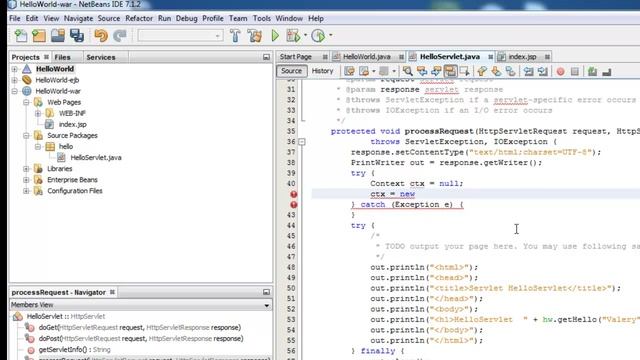This screenshot has width=640, height=360.
Task: Click the Clean and Build icon
Action: (254, 36)
